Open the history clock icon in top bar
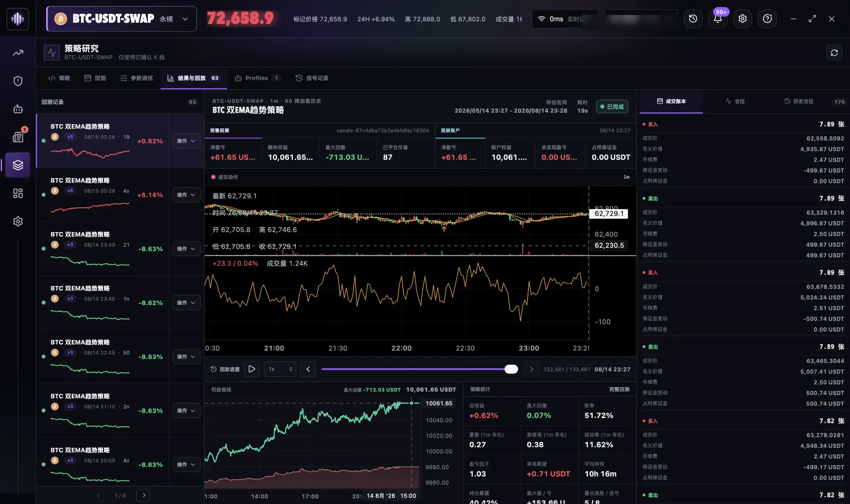 tap(693, 19)
